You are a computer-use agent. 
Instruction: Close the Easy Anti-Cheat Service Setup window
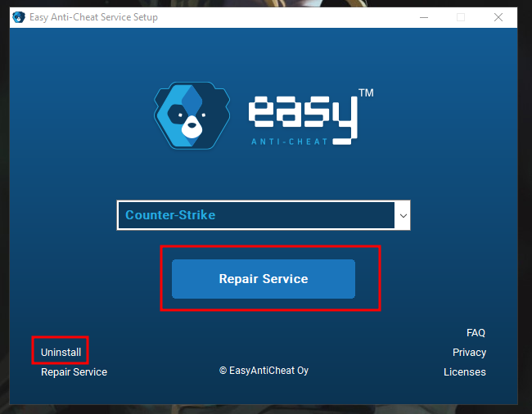[498, 17]
